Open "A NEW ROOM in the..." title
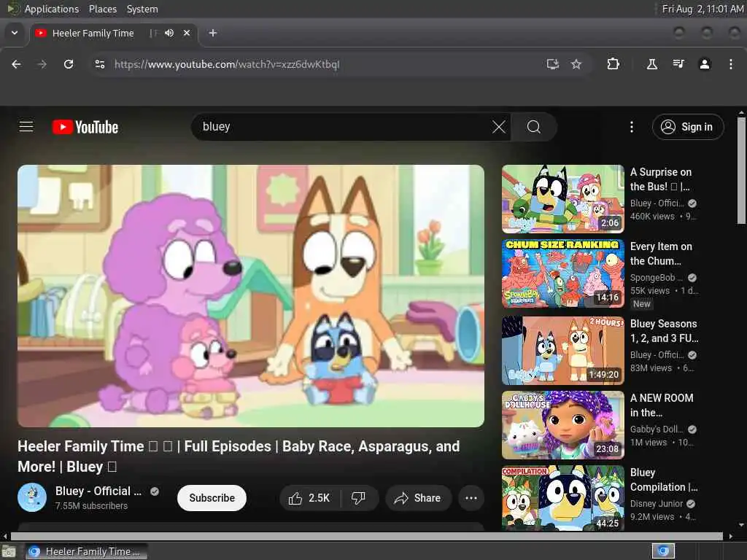Image resolution: width=747 pixels, height=560 pixels. coord(662,405)
